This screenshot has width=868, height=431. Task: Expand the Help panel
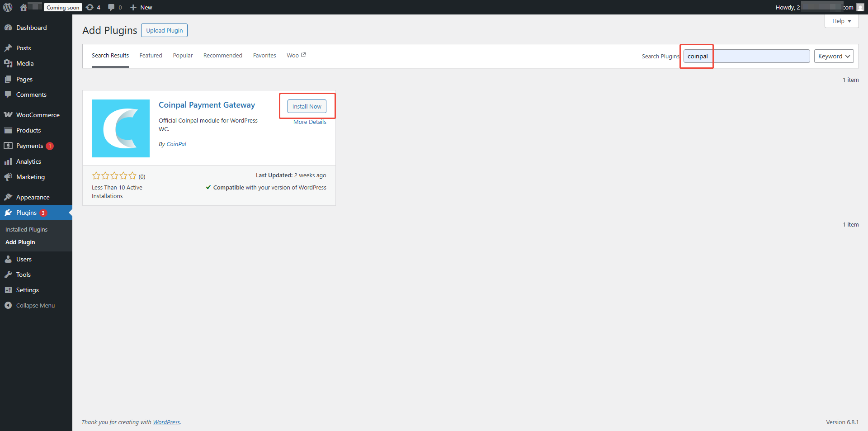click(x=841, y=21)
